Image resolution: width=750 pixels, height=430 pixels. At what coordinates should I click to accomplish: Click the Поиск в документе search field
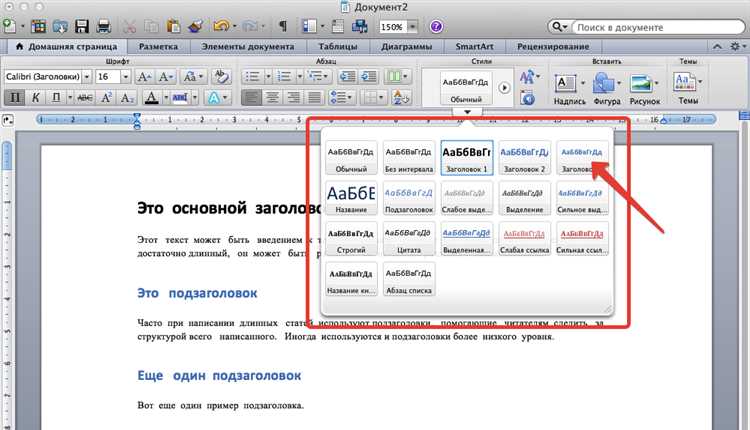click(658, 27)
